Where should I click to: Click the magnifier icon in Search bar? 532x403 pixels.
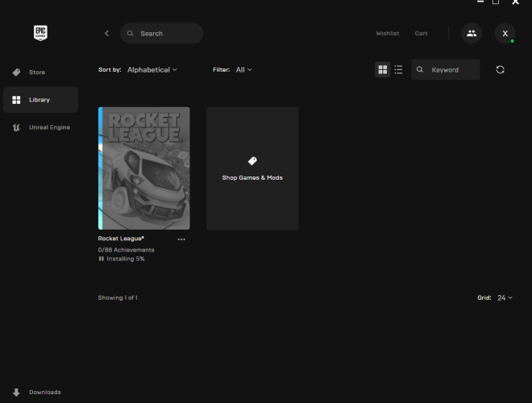[131, 33]
